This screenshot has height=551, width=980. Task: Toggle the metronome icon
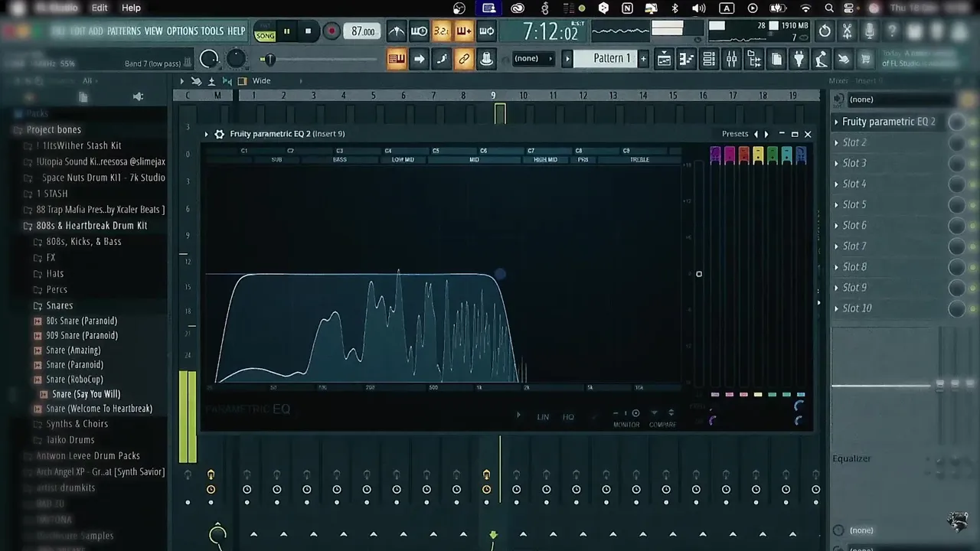(x=397, y=31)
